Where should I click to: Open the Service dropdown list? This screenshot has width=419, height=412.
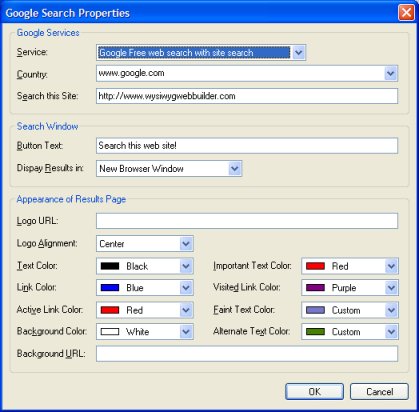tap(298, 53)
